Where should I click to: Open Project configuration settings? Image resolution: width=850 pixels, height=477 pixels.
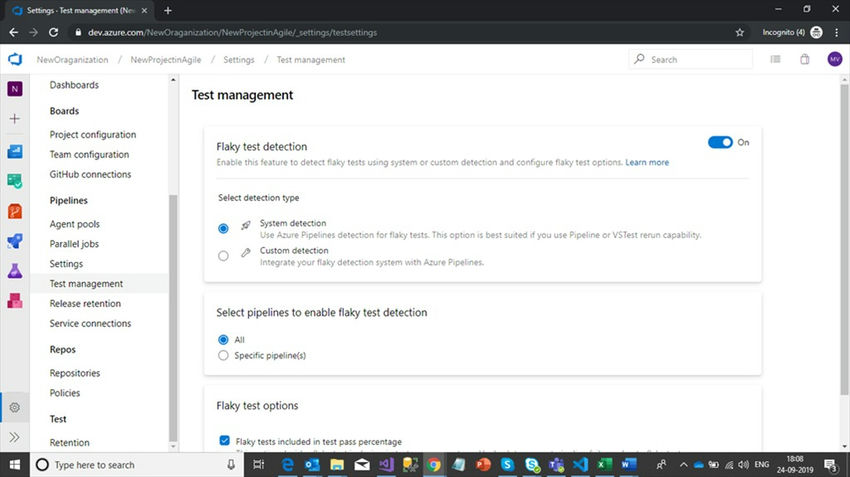pyautogui.click(x=93, y=134)
